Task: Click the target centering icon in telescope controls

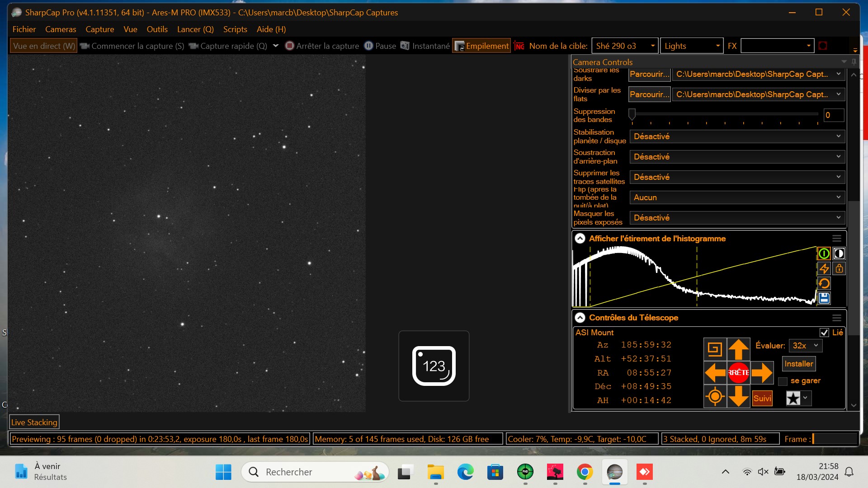Action: [715, 396]
